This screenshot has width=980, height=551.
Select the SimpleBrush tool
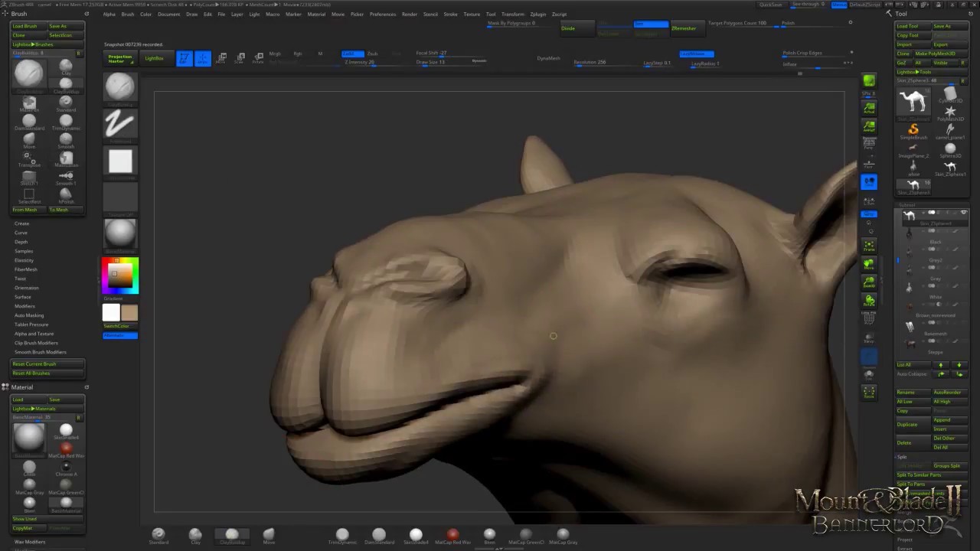click(913, 131)
